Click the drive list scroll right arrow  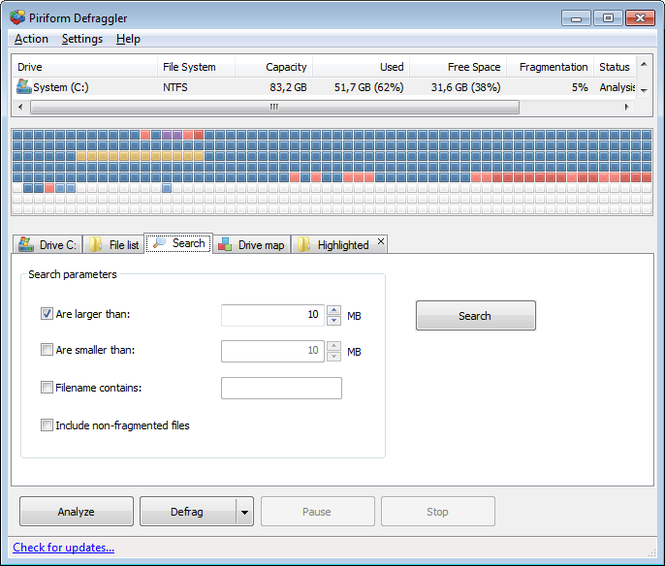[626, 107]
